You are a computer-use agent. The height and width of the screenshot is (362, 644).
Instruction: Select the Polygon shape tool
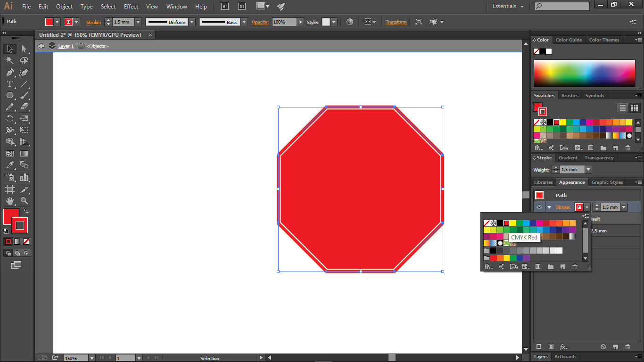pyautogui.click(x=9, y=96)
